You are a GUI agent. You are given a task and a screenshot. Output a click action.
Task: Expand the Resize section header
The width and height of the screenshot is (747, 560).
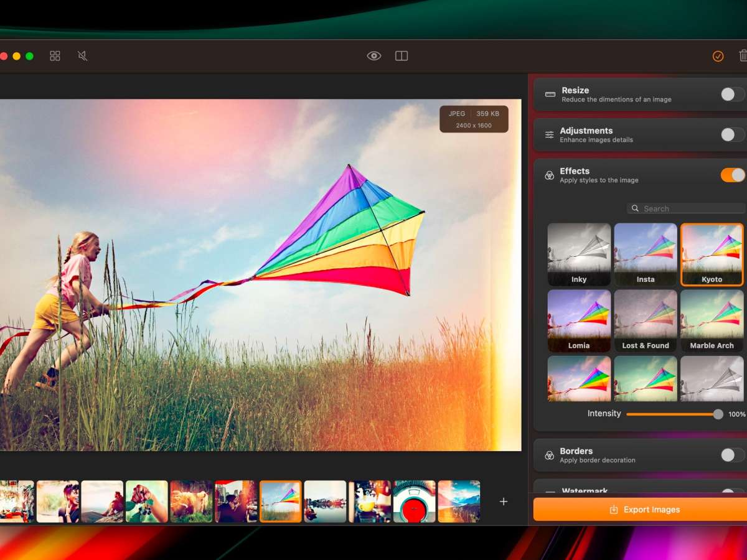(x=575, y=94)
